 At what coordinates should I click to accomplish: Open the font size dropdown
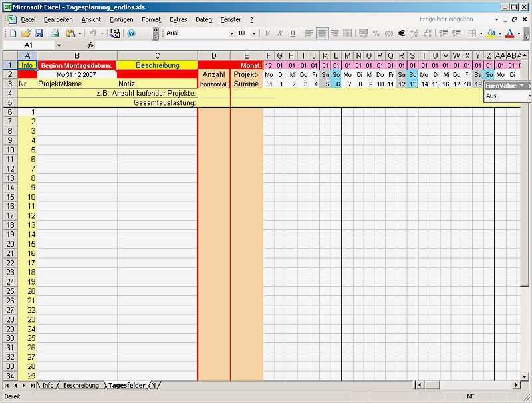[253, 33]
